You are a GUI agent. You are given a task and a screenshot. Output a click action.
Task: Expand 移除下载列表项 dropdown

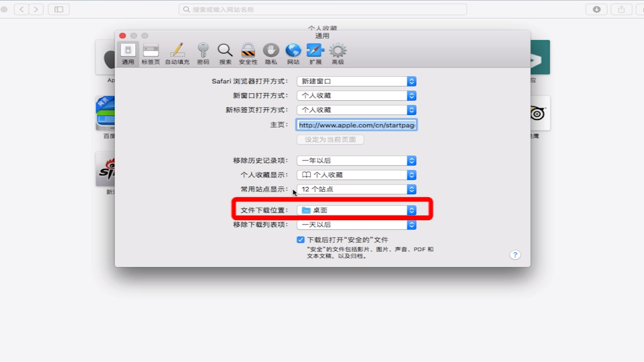click(x=356, y=224)
